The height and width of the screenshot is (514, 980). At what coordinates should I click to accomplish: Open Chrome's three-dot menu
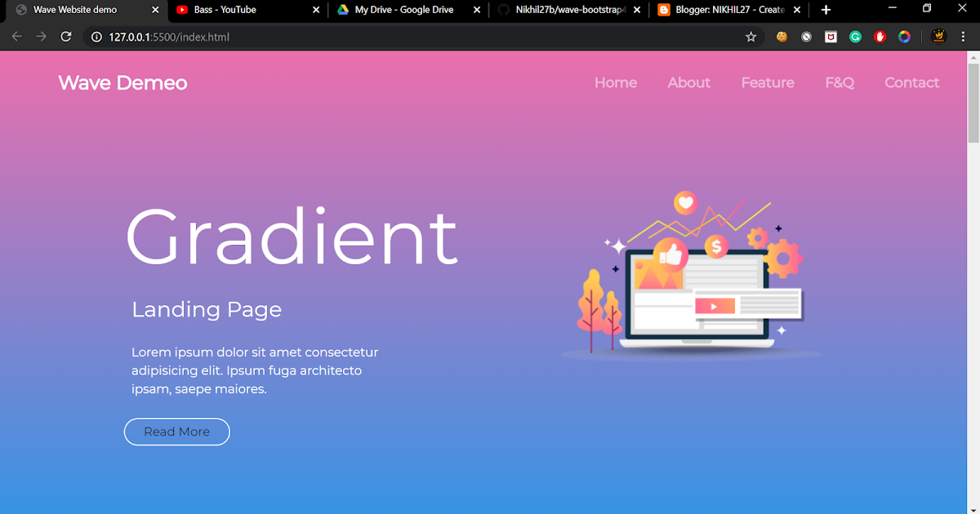point(964,37)
